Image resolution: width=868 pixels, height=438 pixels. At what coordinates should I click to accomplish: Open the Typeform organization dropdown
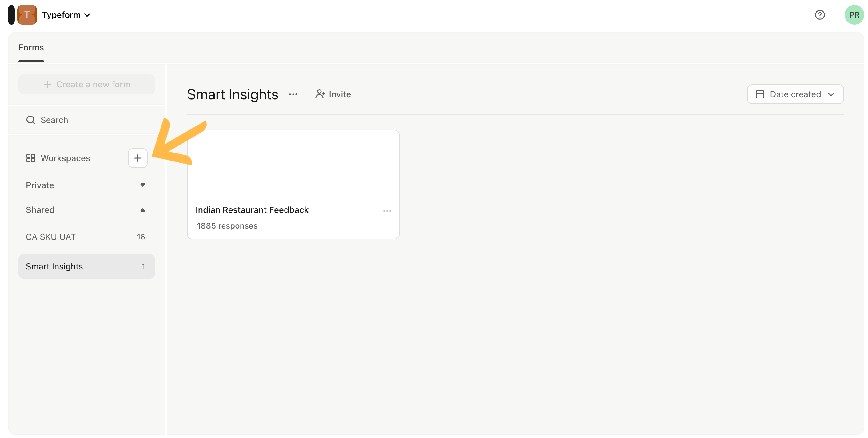point(66,15)
